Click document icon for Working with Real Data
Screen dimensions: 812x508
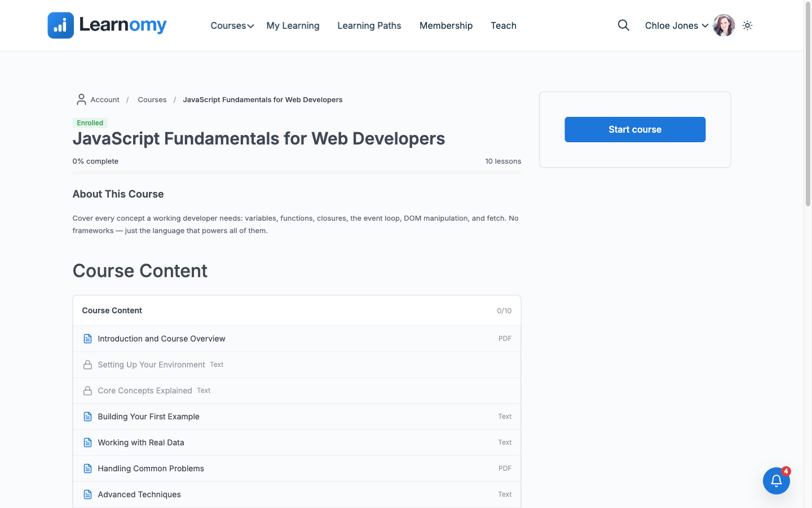click(87, 443)
